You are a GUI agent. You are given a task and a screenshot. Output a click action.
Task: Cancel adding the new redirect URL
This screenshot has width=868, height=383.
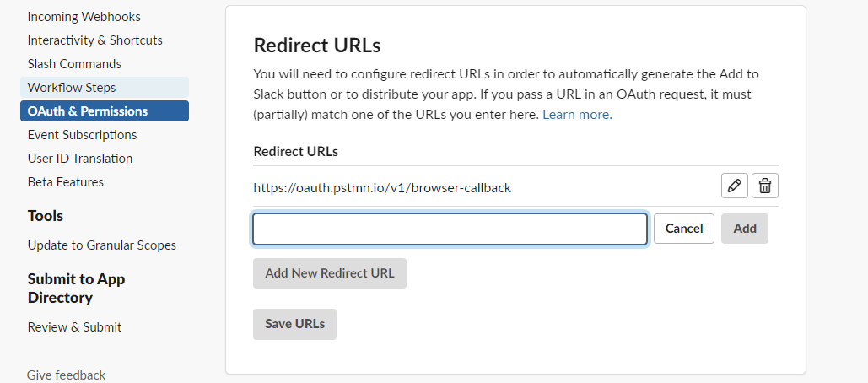click(684, 229)
